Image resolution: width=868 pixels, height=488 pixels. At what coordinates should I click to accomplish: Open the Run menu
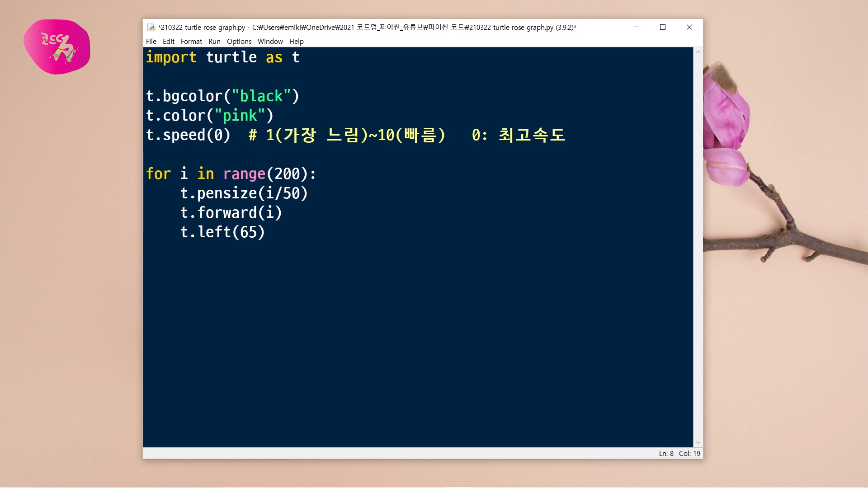click(x=214, y=41)
